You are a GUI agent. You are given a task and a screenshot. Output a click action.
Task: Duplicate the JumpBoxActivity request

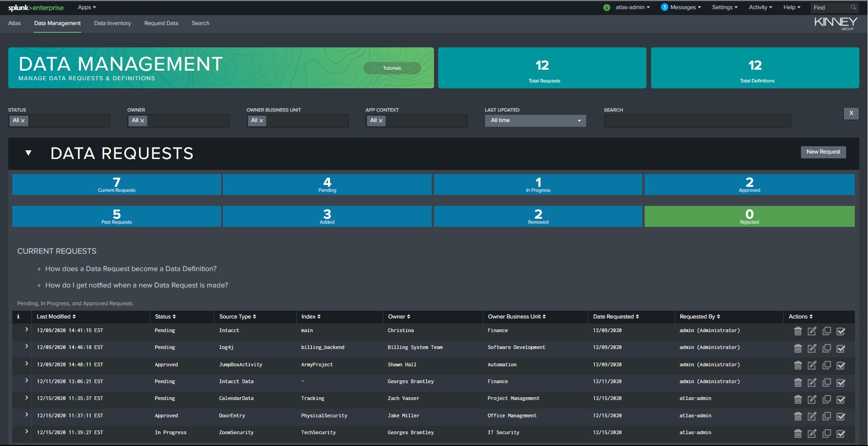(x=827, y=364)
